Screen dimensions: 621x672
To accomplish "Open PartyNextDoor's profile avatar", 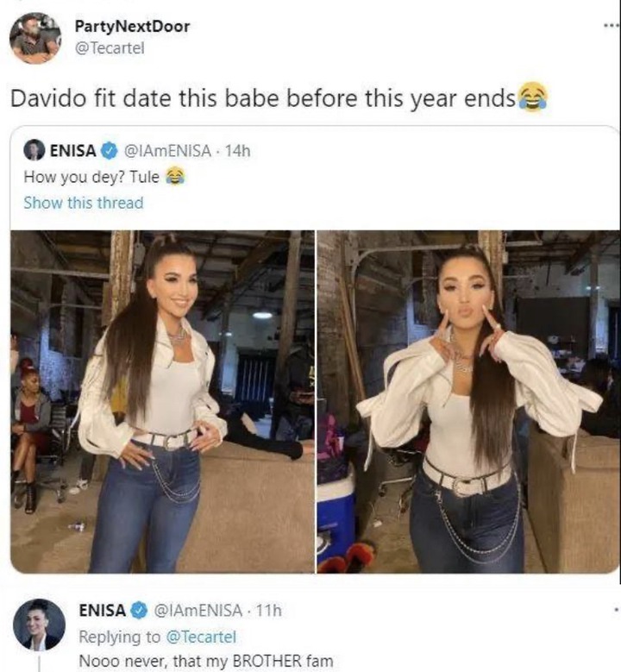I will (35, 39).
